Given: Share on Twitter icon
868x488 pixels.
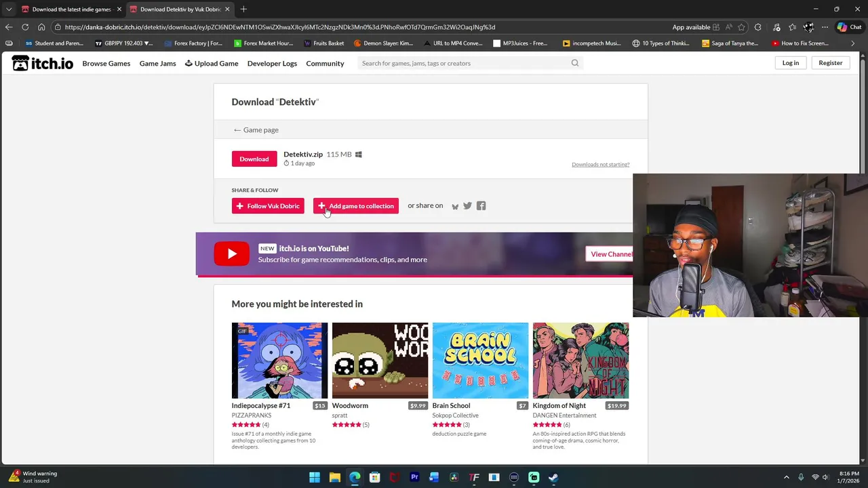Looking at the screenshot, I should click(x=467, y=206).
